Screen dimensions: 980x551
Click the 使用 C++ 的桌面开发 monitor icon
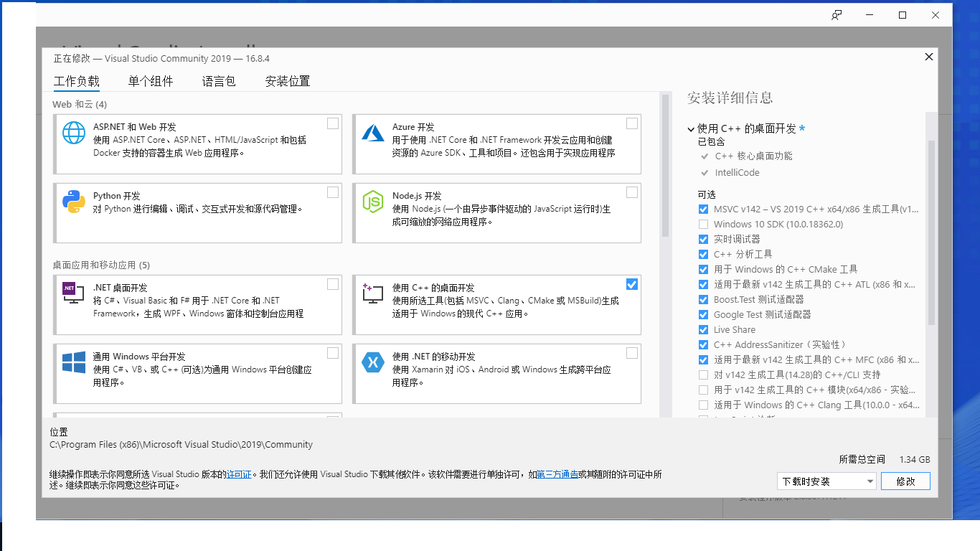click(373, 294)
